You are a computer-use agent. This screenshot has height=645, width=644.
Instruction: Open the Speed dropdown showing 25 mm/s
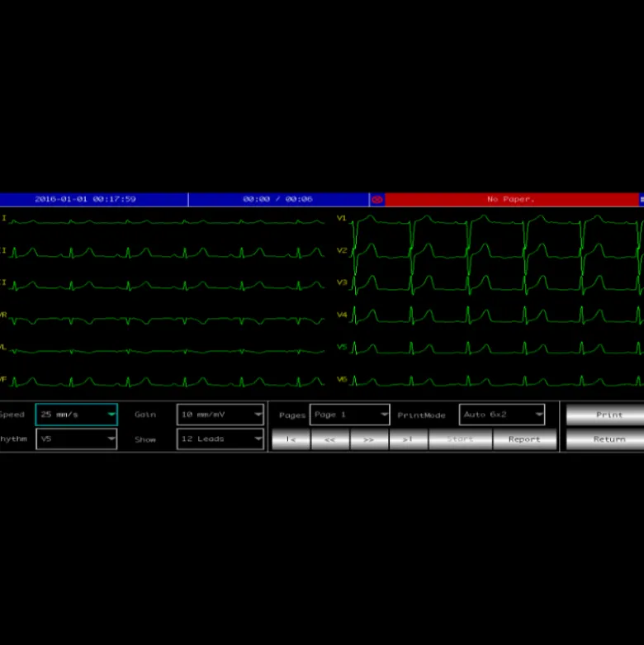(x=77, y=415)
